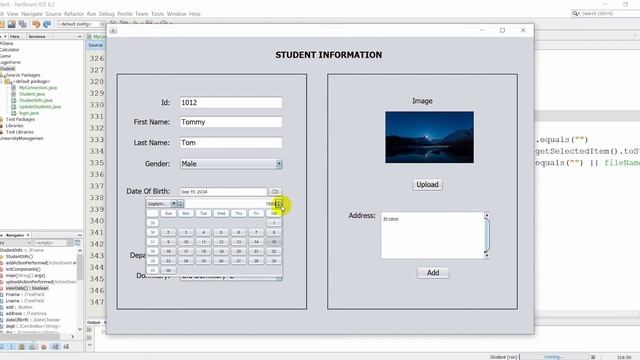640x360 pixels.
Task: Click the MyConnection.java file icon
Action: [x=14, y=88]
